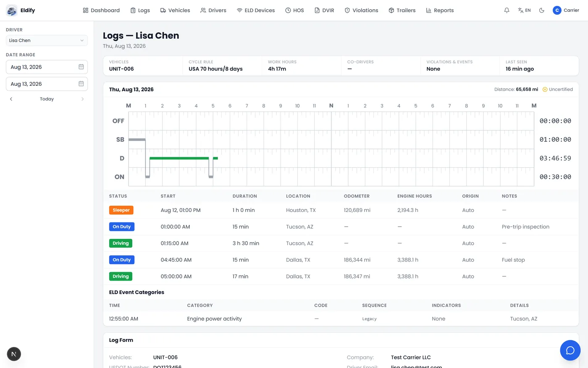588x368 pixels.
Task: Open the notifications bell
Action: pyautogui.click(x=507, y=10)
